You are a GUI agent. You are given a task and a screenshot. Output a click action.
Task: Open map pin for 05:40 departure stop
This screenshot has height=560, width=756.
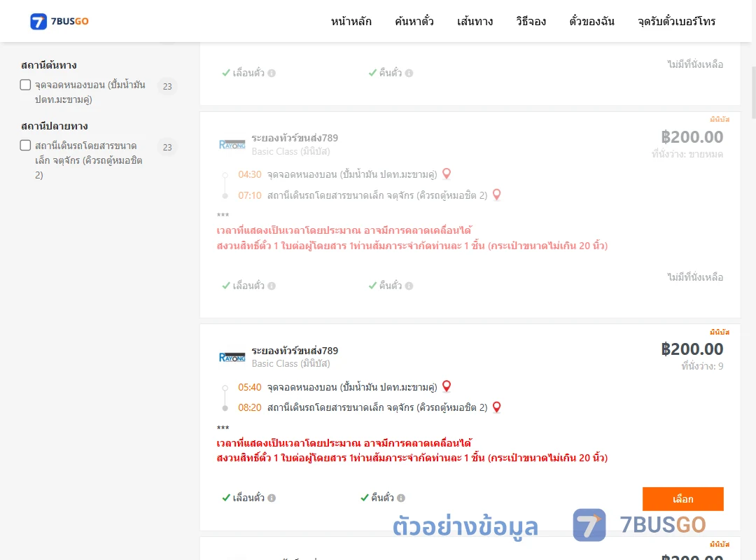447,386
